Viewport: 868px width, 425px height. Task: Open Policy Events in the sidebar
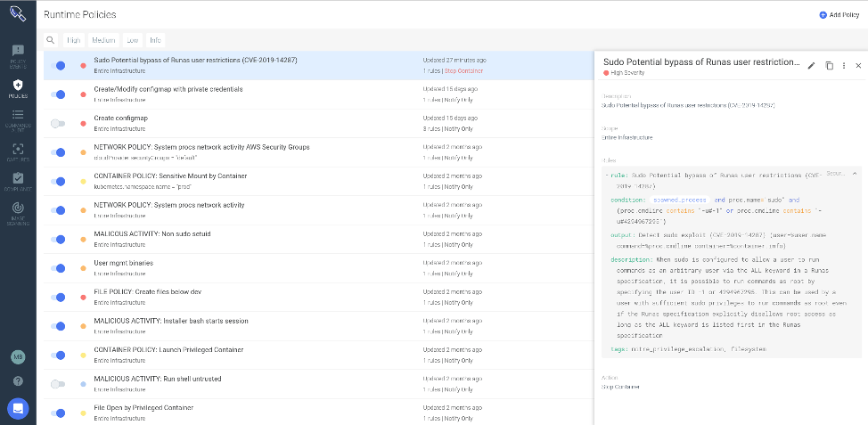18,53
